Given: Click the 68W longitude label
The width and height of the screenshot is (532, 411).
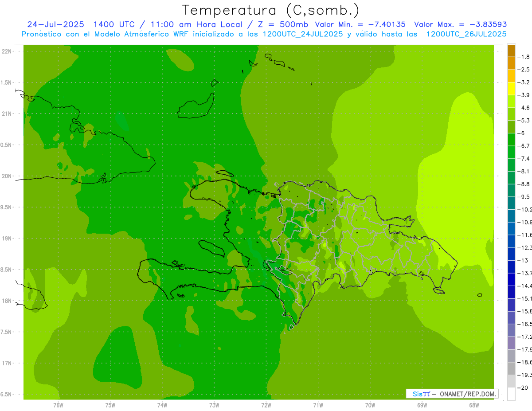Looking at the screenshot, I should [x=474, y=405].
